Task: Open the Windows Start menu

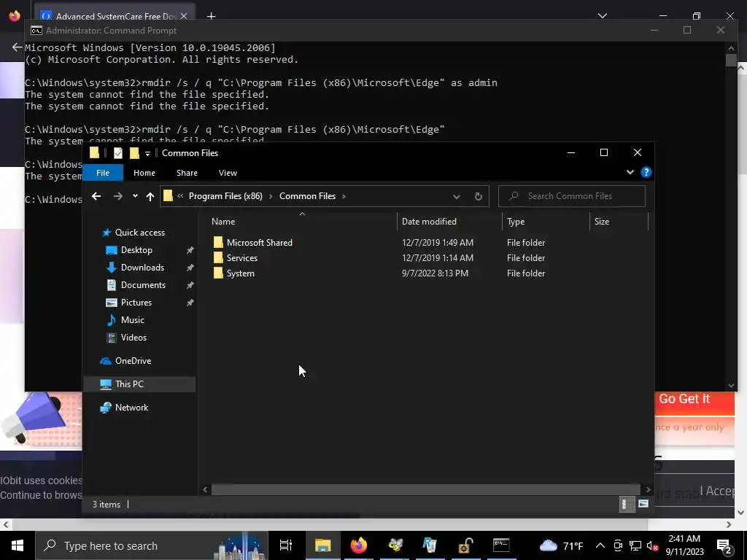Action: [18, 545]
